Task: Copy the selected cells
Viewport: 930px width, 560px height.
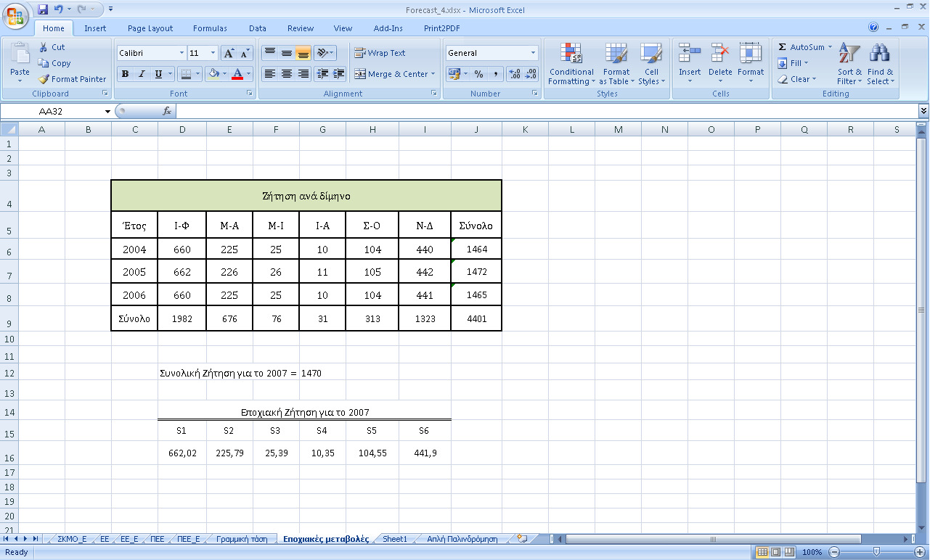Action: point(54,63)
